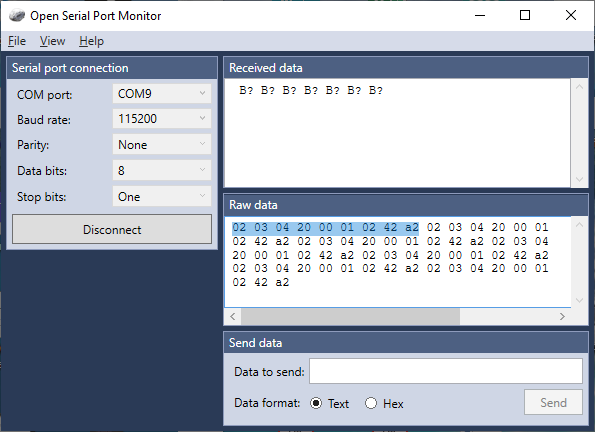Click Raw data scroll down arrow
This screenshot has height=432, width=595.
[579, 300]
